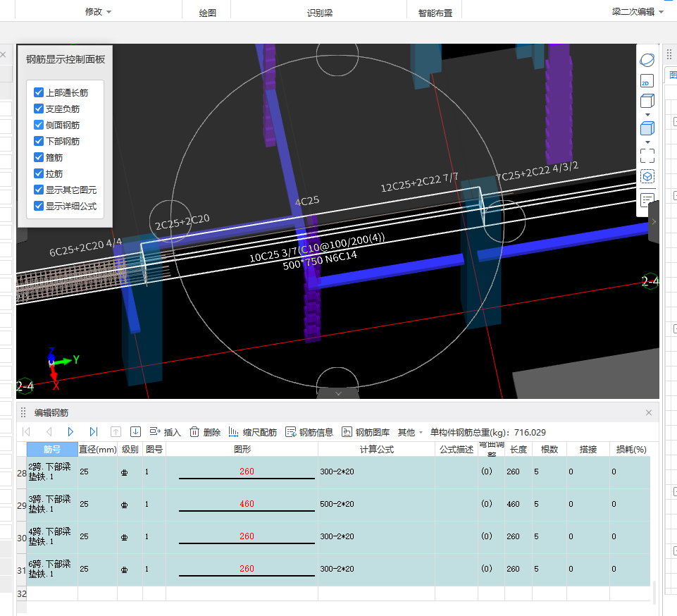Toggle the 拉筋 tie bar checkbox

(39, 173)
